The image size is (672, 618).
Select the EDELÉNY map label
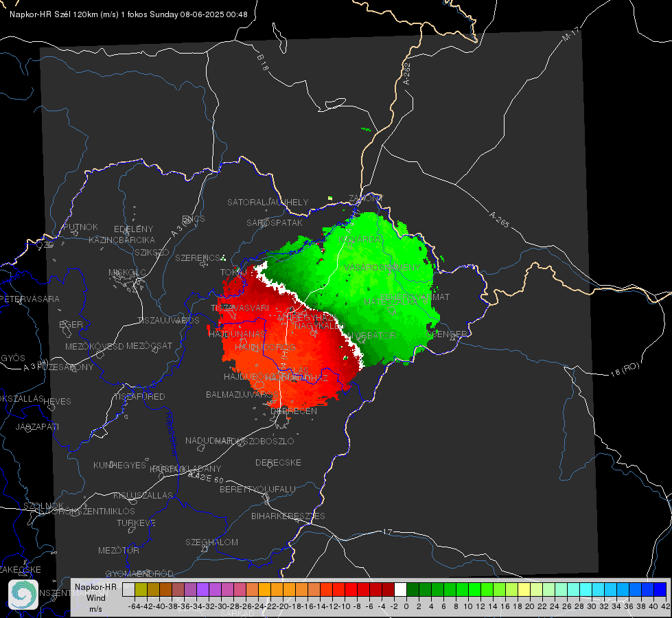133,229
